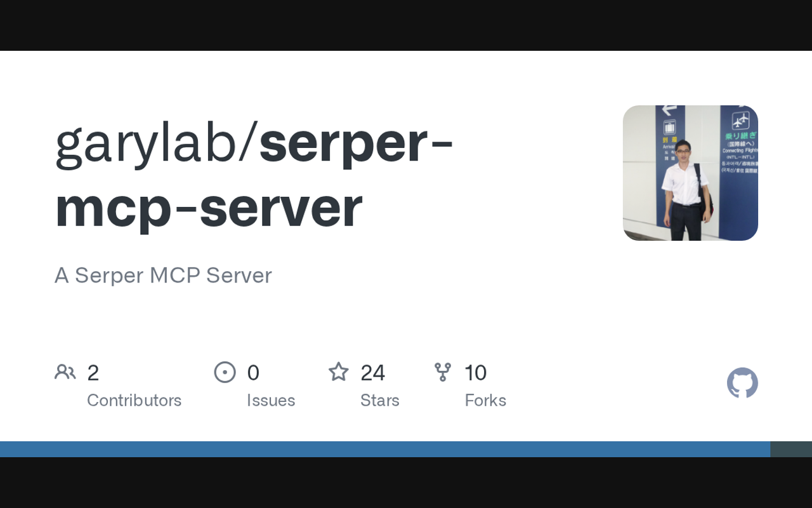Viewport: 812px width, 508px height.
Task: Click the Contributors label
Action: click(134, 400)
